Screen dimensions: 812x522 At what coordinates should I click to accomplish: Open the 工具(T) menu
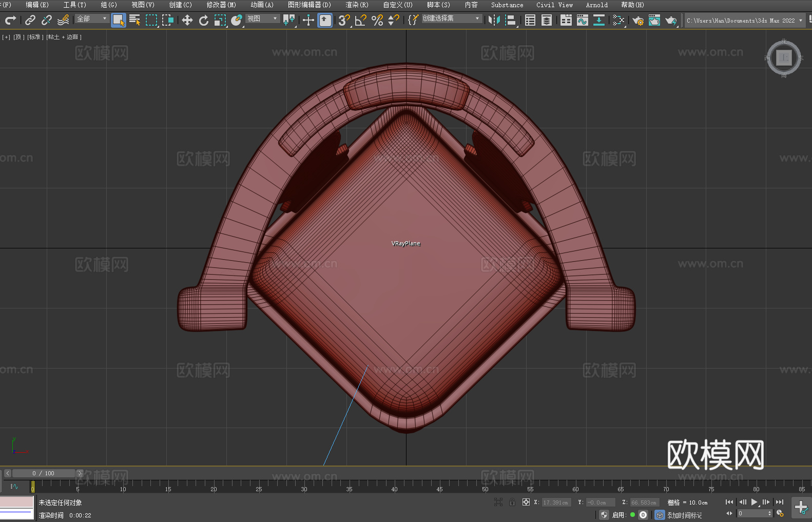75,5
